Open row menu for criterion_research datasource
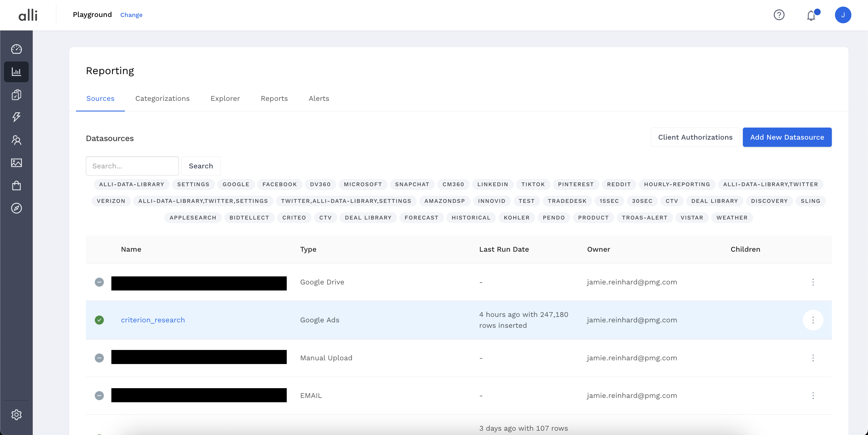 tap(813, 320)
